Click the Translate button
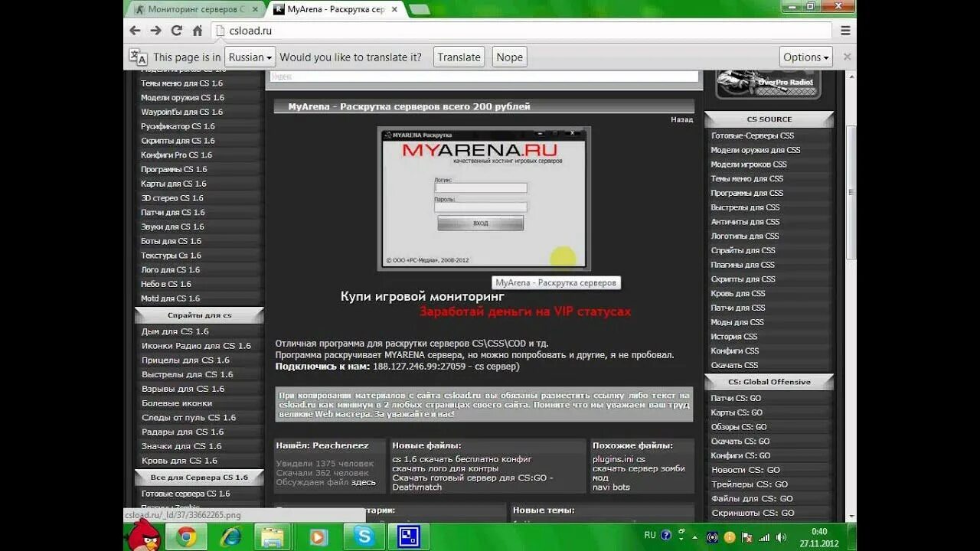The width and height of the screenshot is (980, 551). click(x=459, y=57)
